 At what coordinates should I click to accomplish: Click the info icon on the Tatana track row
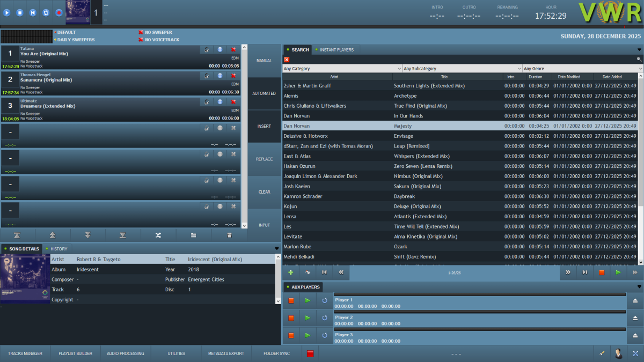pyautogui.click(x=219, y=49)
